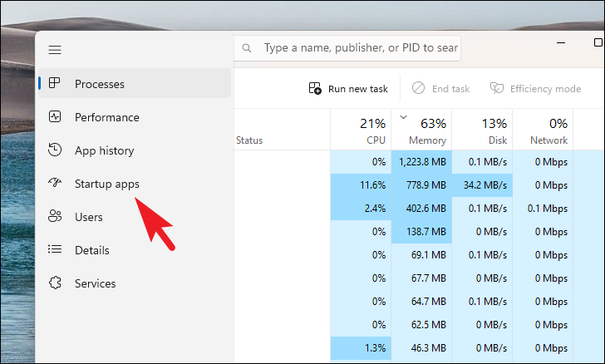Sort by the CPU column

(x=361, y=130)
